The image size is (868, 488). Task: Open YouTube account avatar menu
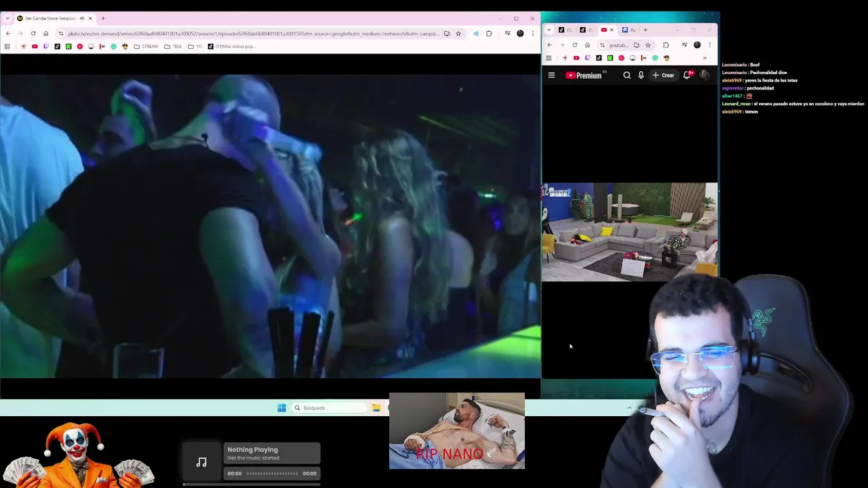[x=705, y=75]
